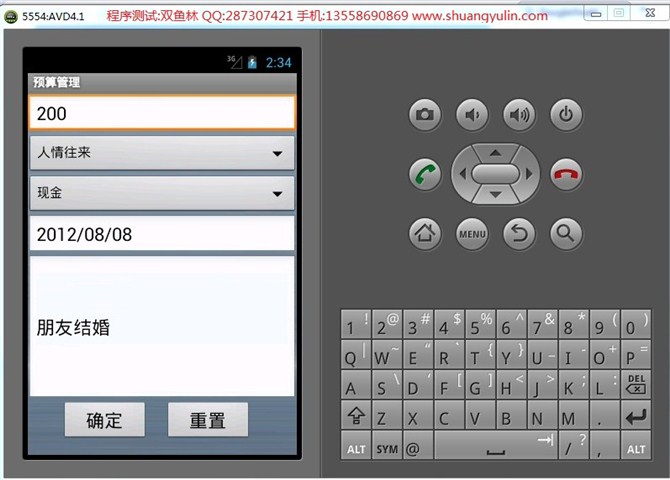The width and height of the screenshot is (670, 480).
Task: Click the 1 key on keyboard
Action: [x=356, y=324]
